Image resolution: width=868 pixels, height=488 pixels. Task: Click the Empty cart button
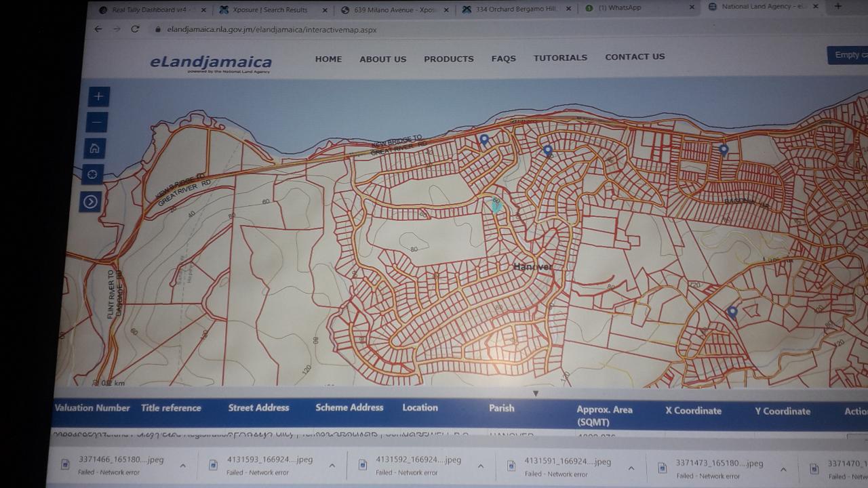pos(846,54)
